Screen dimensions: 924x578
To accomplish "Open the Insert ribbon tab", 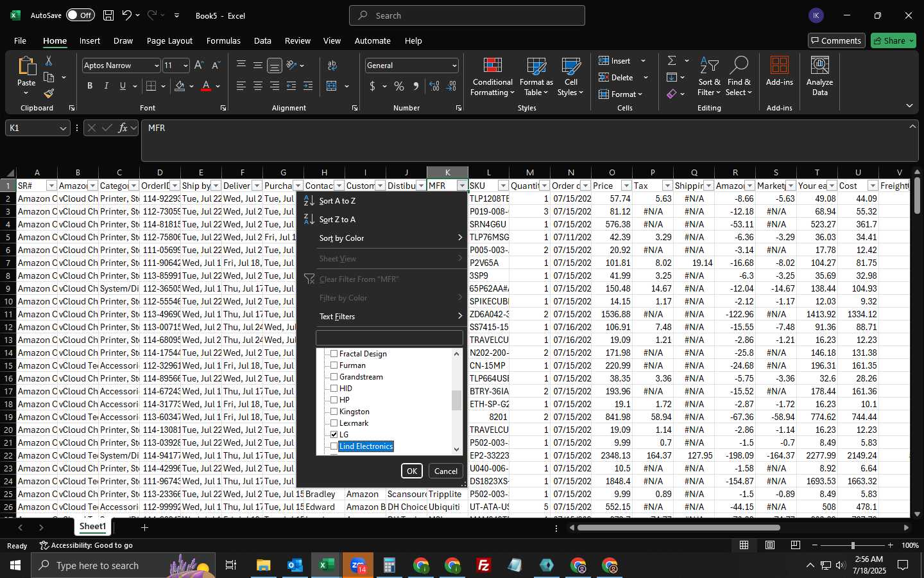I will pyautogui.click(x=90, y=40).
